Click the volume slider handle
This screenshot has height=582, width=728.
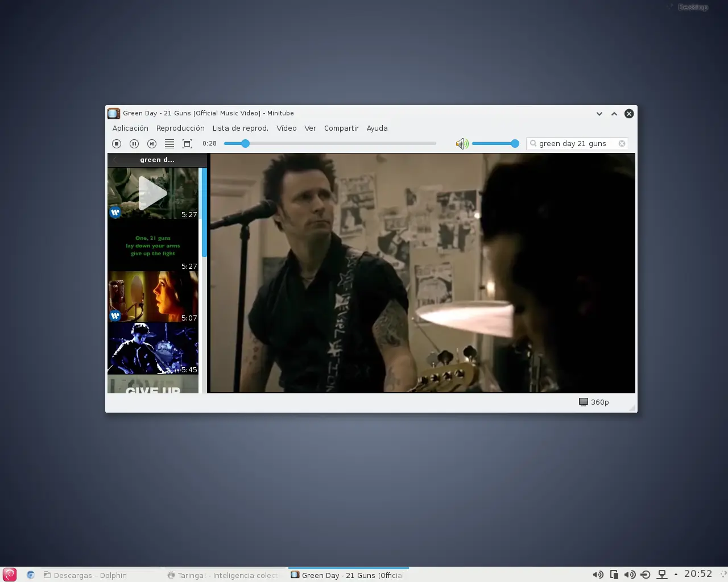coord(515,144)
